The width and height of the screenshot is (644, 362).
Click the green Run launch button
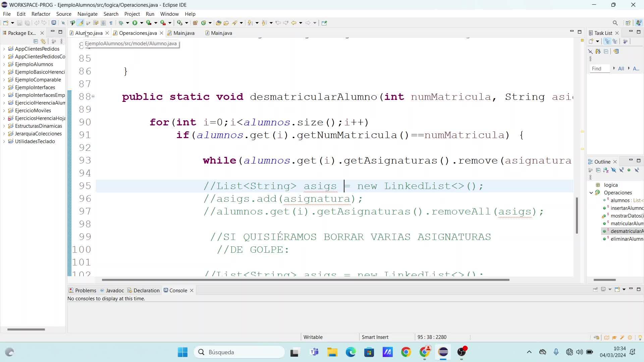pos(135,23)
